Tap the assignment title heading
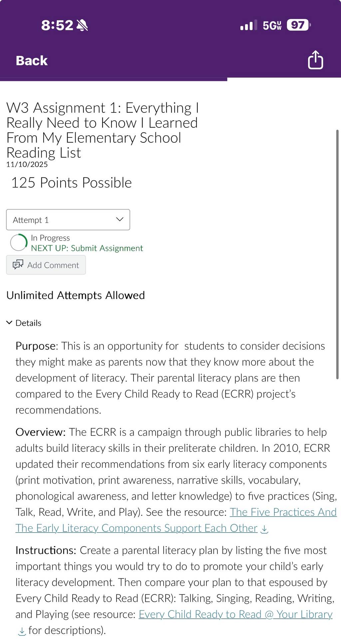 click(103, 130)
